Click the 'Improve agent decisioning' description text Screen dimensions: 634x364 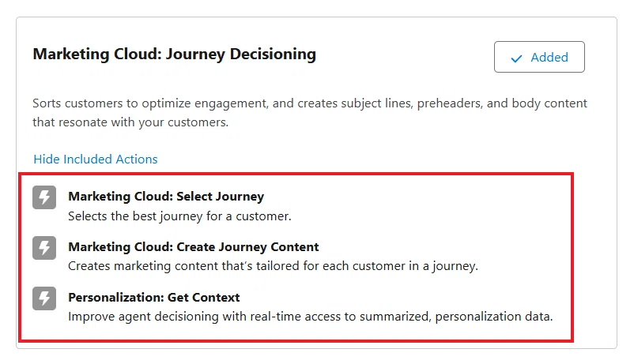point(310,317)
